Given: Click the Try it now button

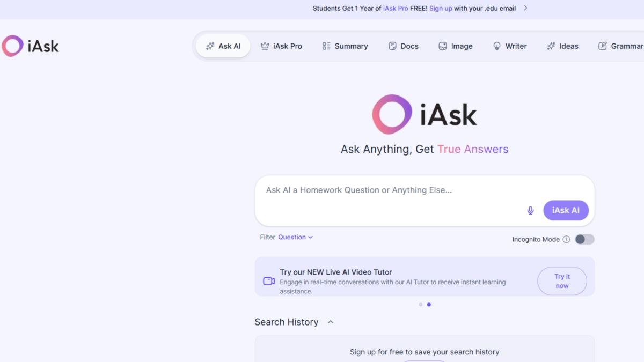Looking at the screenshot, I should tap(562, 281).
